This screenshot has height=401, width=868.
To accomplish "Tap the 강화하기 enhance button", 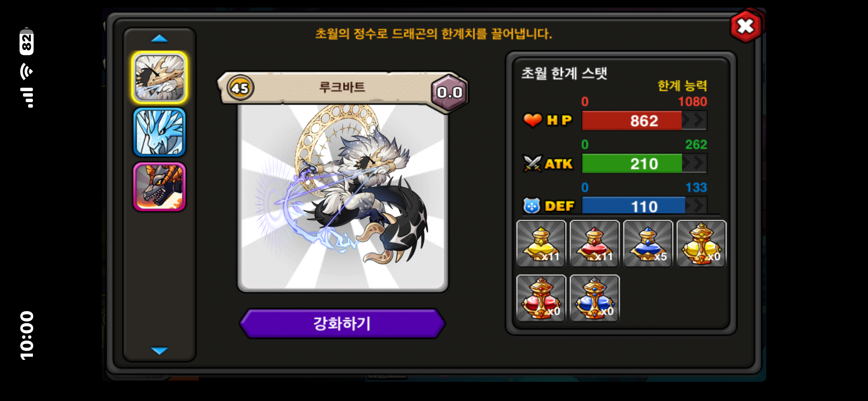I will (342, 324).
